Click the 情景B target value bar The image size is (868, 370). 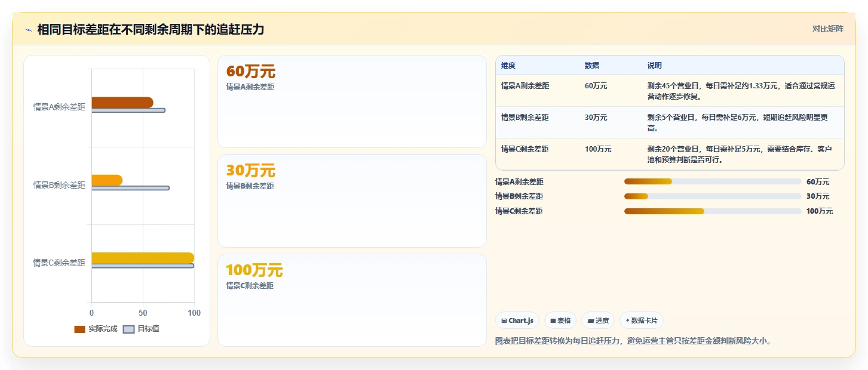[130, 188]
